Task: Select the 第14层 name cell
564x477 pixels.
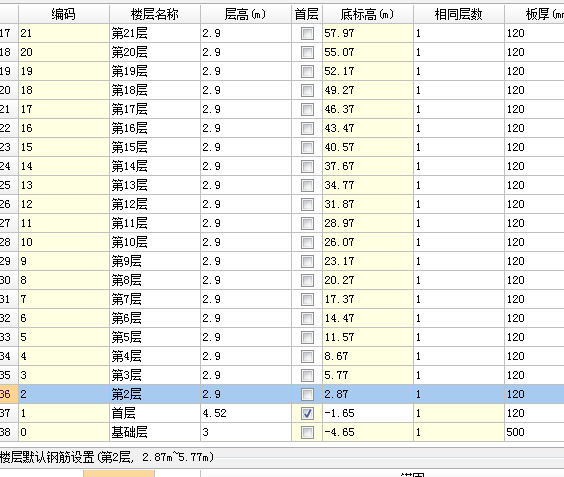Action: [155, 166]
